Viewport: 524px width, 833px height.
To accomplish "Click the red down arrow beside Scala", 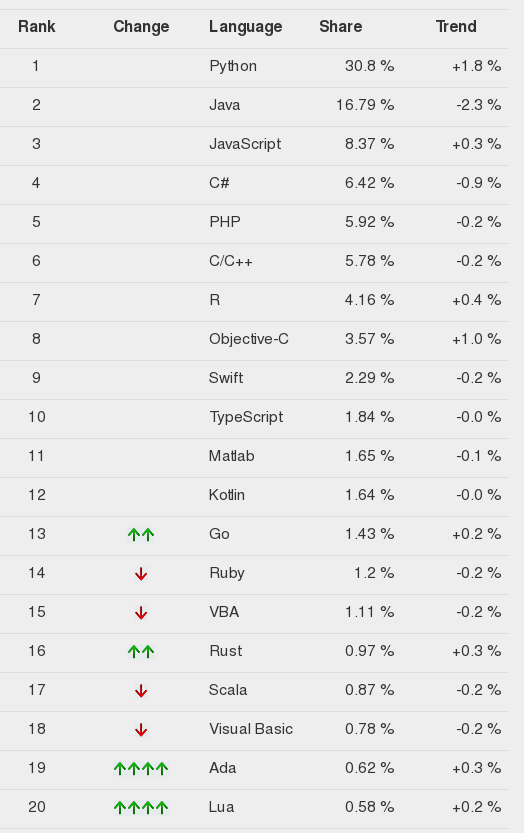I will [x=141, y=691].
